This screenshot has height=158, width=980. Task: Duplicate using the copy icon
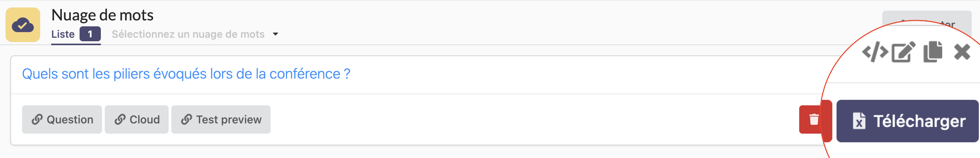click(x=933, y=52)
